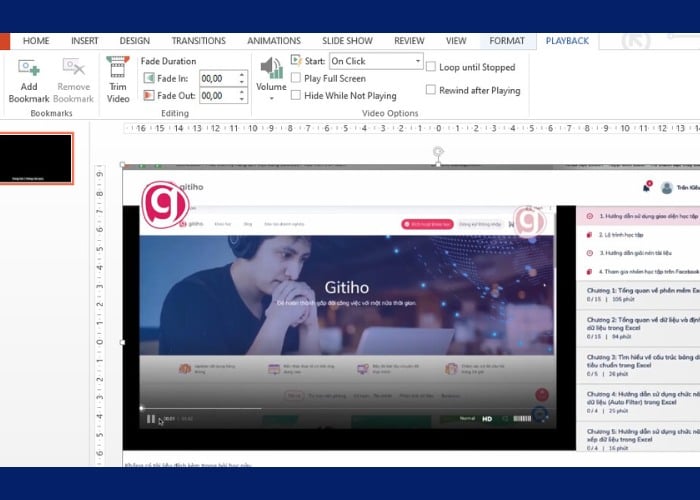Click the PLAYBACK tab
Image resolution: width=700 pixels, height=500 pixels.
(567, 41)
